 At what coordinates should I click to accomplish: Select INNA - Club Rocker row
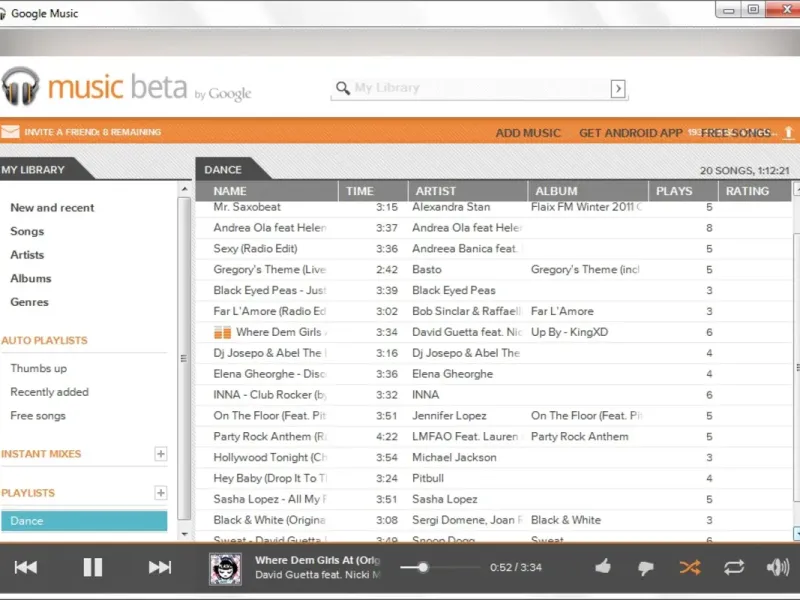494,395
